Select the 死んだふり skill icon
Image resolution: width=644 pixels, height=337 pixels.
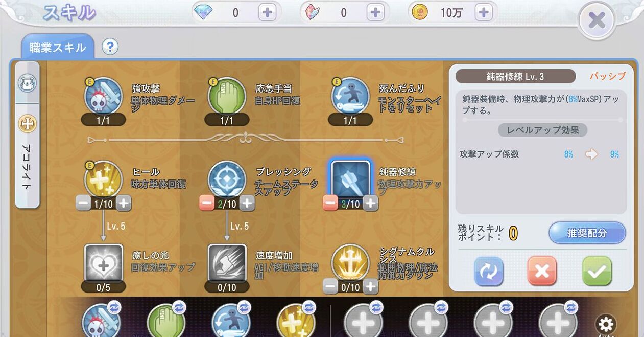pyautogui.click(x=350, y=97)
